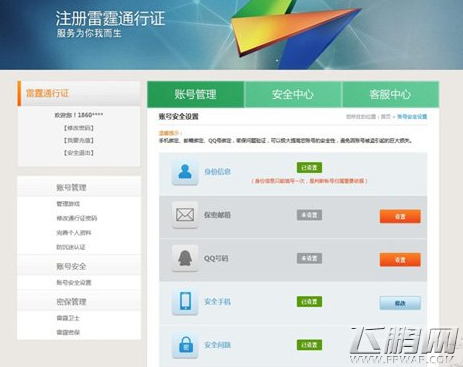
Task: Click the 保密邮箱 label text
Action: [217, 215]
